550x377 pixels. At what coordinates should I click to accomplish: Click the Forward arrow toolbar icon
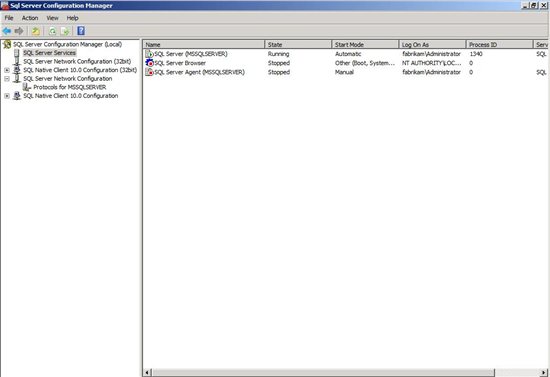(x=19, y=31)
